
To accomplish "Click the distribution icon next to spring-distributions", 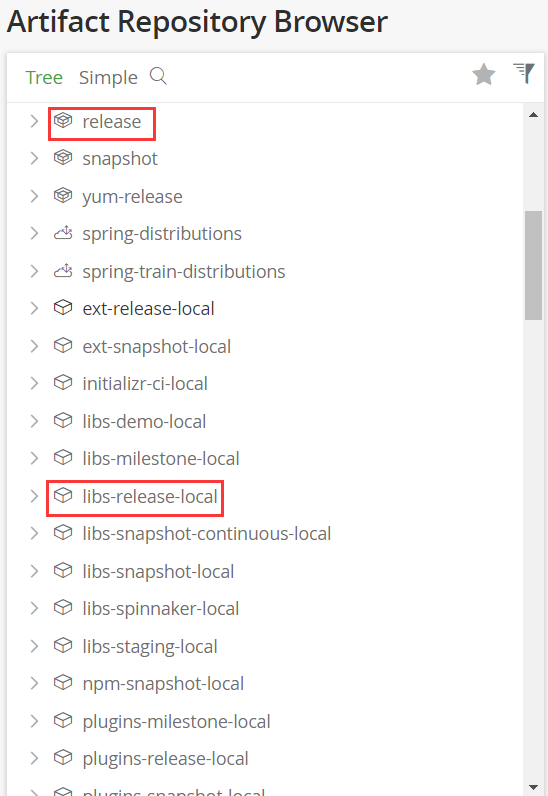I will point(63,233).
